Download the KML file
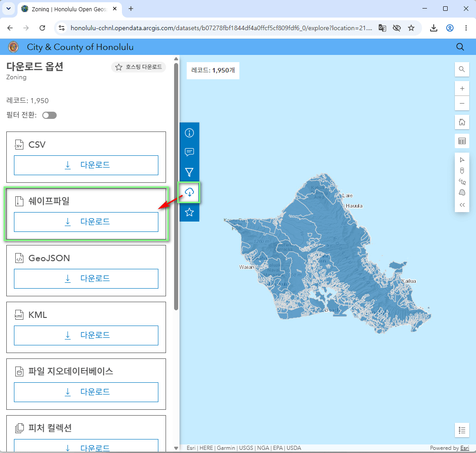Viewport: 476px width, 453px height. tap(86, 335)
